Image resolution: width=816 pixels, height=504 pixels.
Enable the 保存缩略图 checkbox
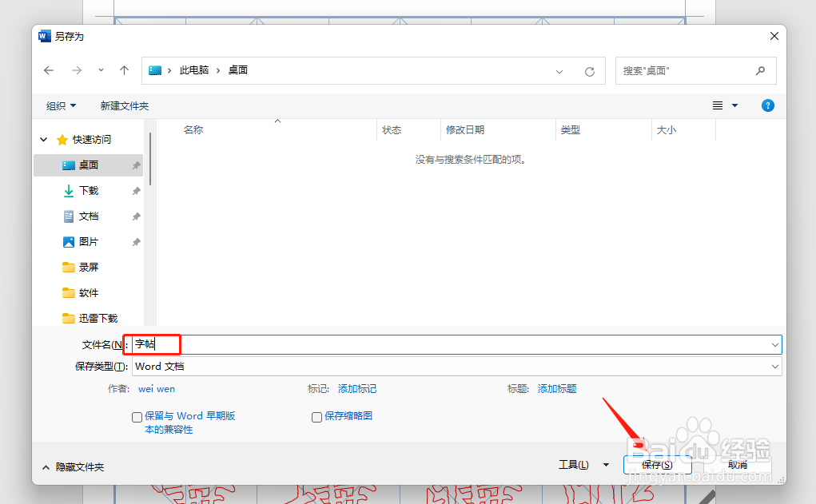(x=316, y=416)
